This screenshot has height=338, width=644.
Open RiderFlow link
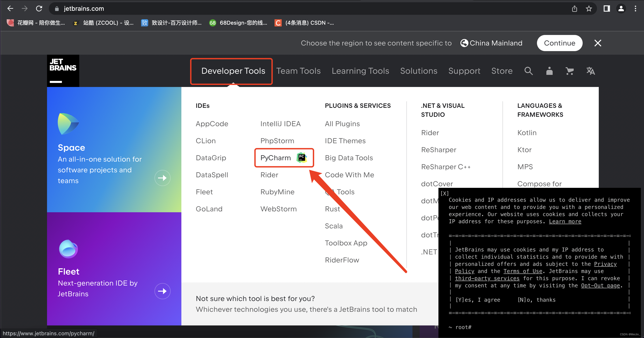(342, 260)
